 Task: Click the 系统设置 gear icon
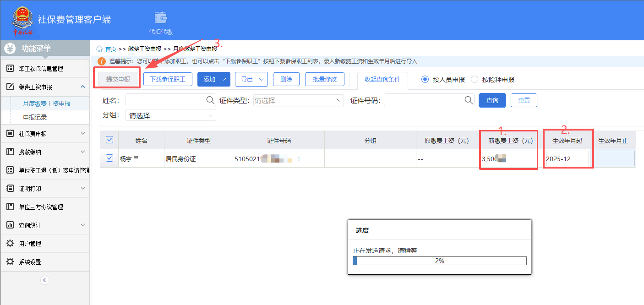(x=10, y=262)
